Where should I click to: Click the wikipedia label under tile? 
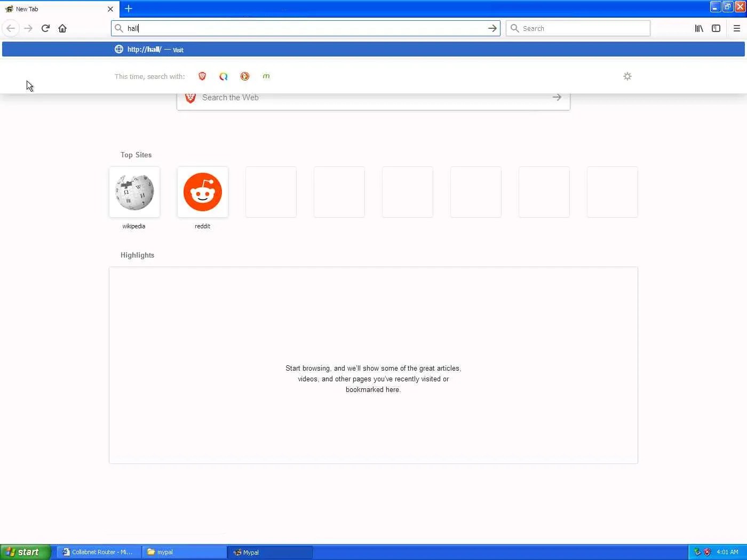coord(134,226)
